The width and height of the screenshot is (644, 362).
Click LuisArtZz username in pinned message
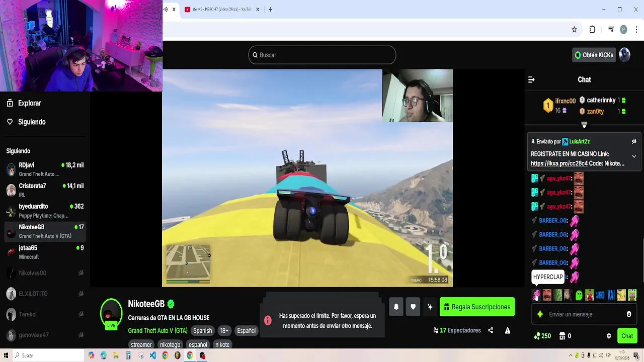point(580,142)
